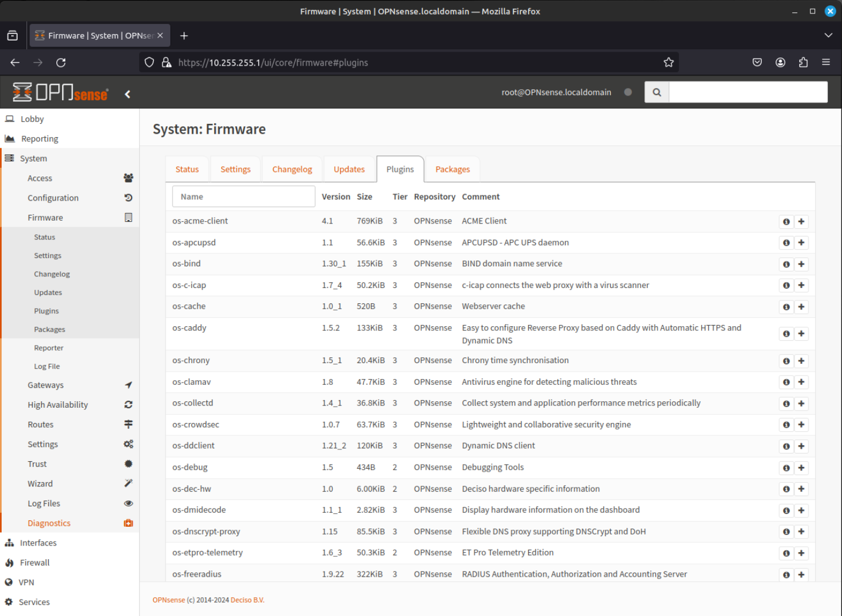The image size is (842, 616).
Task: Install the os-dmidecode plugin
Action: (801, 510)
